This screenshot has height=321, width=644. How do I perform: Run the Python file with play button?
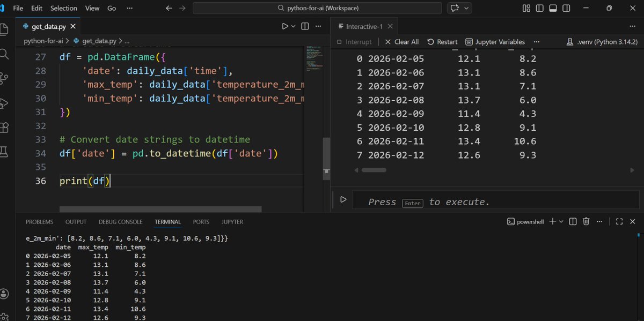(285, 26)
